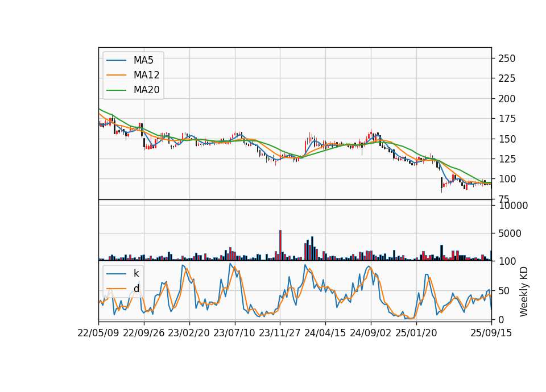Click the 5000 volume axis label
The width and height of the screenshot is (546, 392).
point(510,233)
